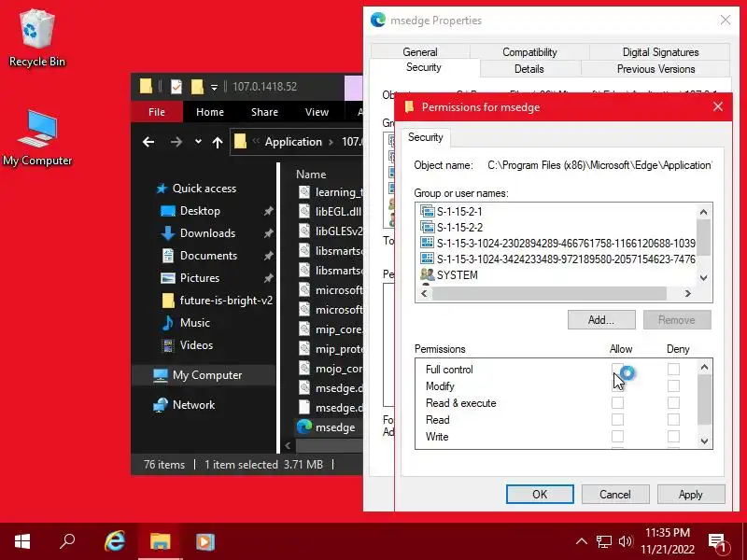Select the mojo_core file icon
747x560 pixels.
[x=304, y=368]
